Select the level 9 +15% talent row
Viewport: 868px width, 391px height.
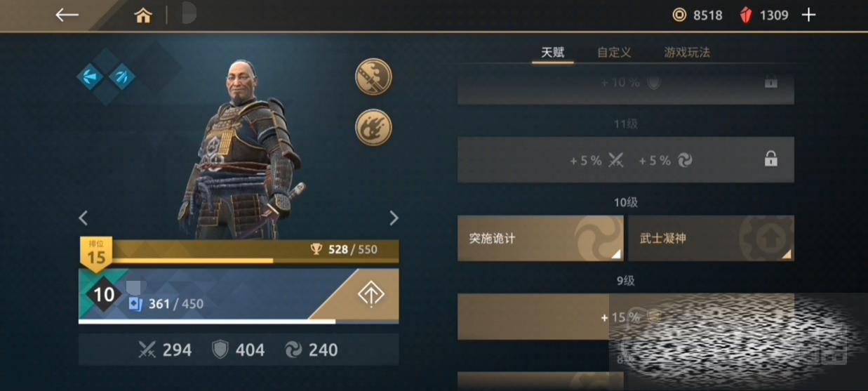pos(626,317)
